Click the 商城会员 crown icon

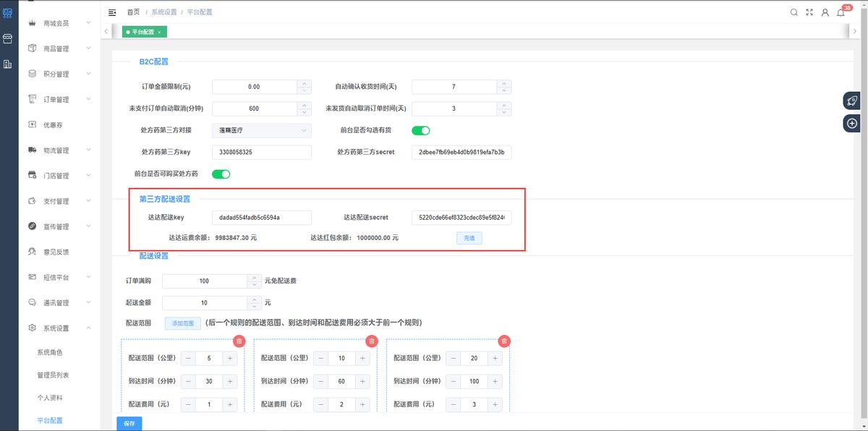coord(32,23)
